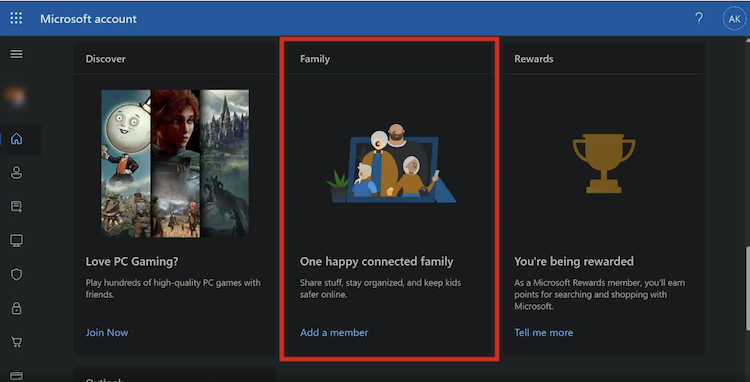Click the Join Now link
This screenshot has width=750, height=382.
click(107, 332)
